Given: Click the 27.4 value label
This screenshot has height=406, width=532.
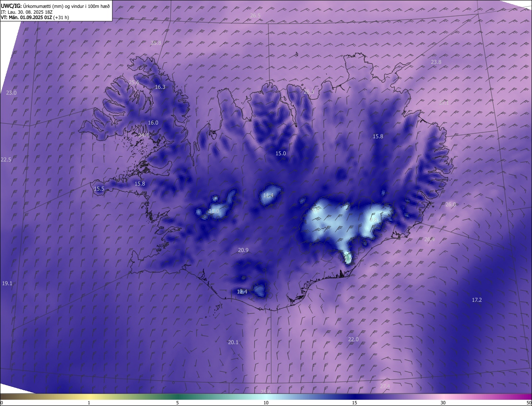Looking at the screenshot, I should coord(385,386).
